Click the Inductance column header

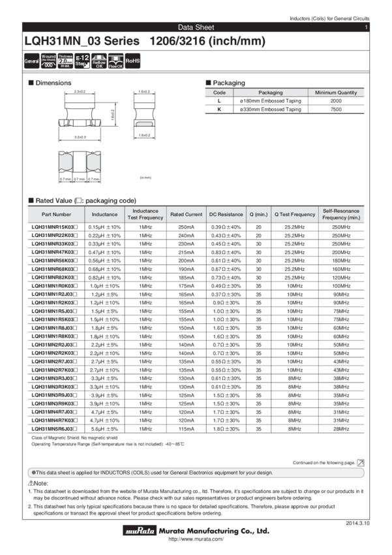coord(105,215)
